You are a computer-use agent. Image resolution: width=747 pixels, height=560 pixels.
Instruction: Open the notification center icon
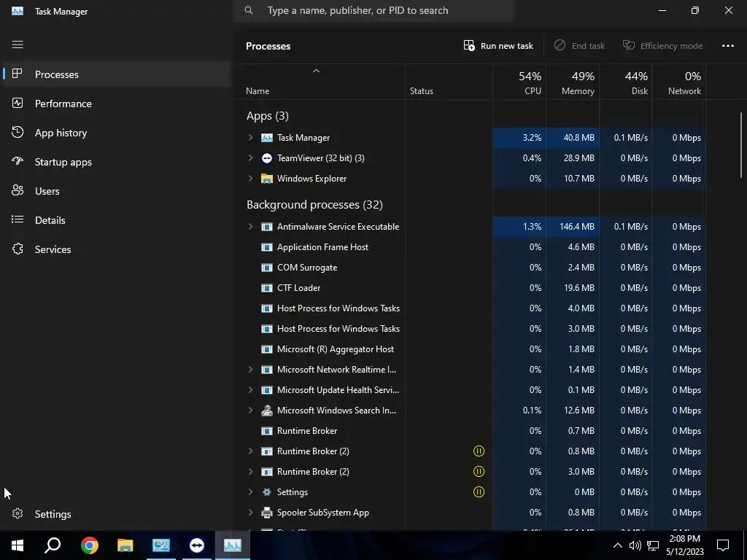click(x=723, y=545)
